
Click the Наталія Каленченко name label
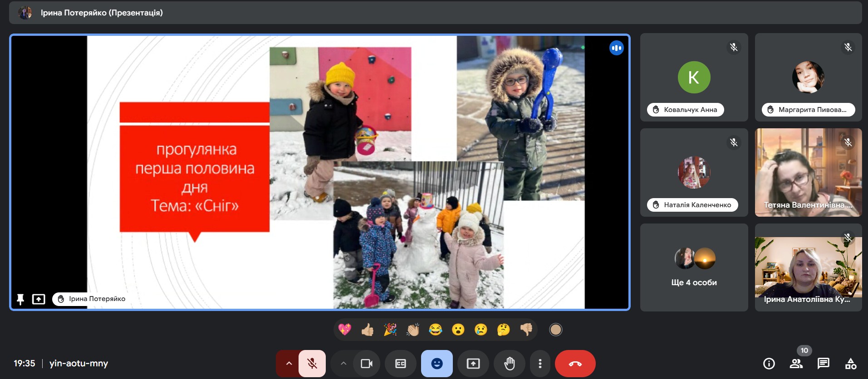[692, 205]
